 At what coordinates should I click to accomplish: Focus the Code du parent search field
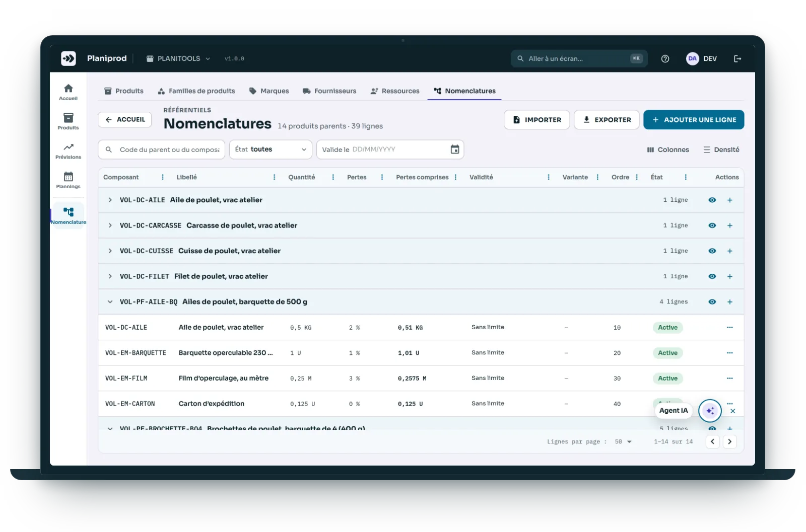(162, 149)
